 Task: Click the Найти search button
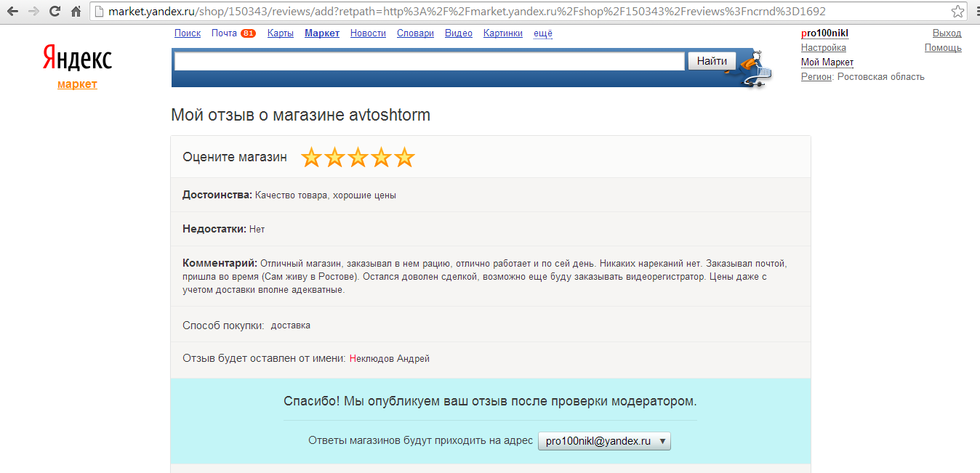point(712,61)
